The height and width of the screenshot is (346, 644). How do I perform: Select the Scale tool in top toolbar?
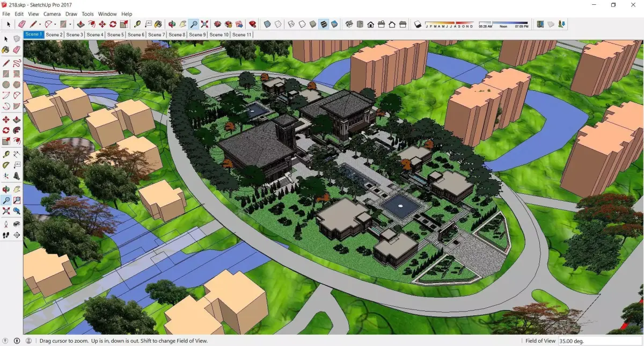[x=124, y=24]
